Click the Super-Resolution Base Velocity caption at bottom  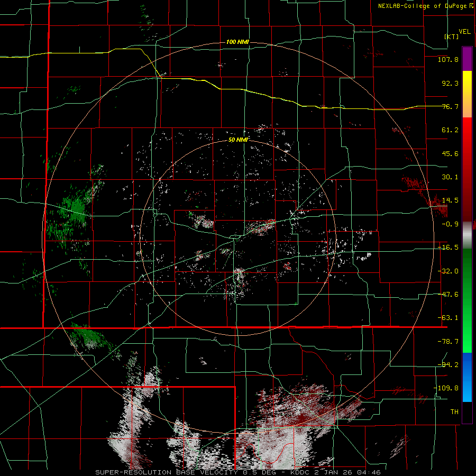[x=237, y=472]
